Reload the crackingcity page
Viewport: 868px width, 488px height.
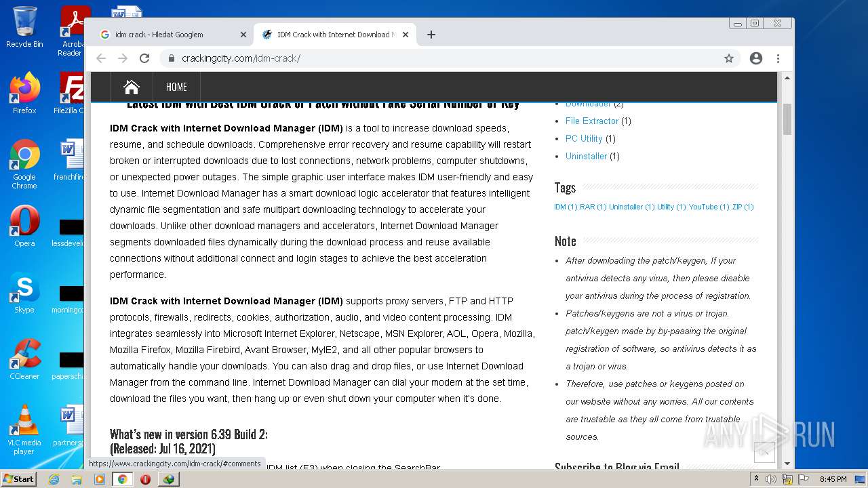pyautogui.click(x=144, y=58)
